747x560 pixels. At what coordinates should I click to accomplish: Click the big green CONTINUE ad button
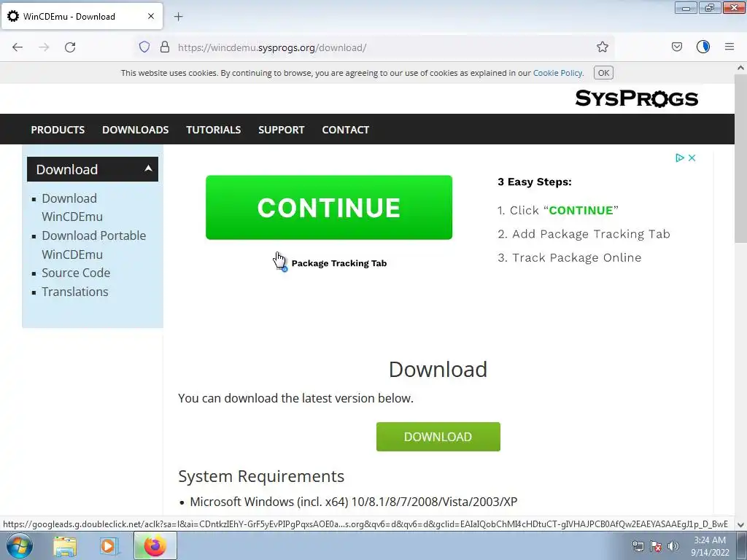coord(329,207)
